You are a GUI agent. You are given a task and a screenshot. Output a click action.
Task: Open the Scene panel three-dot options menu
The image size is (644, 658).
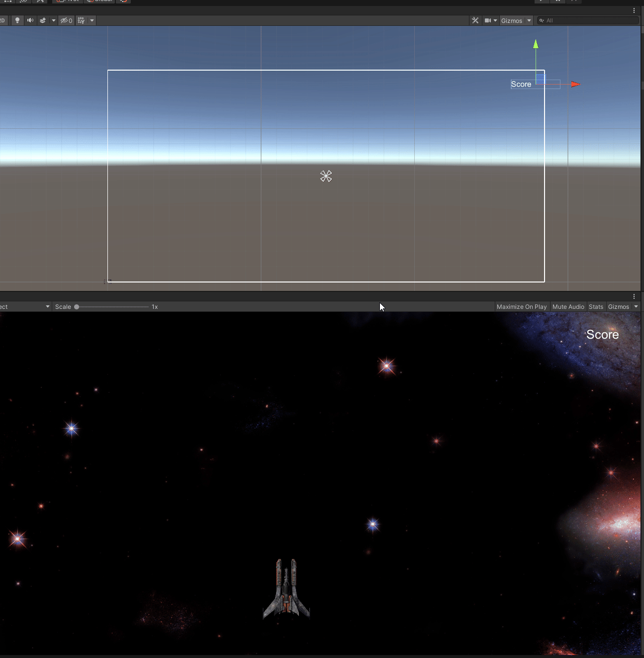[x=634, y=10]
